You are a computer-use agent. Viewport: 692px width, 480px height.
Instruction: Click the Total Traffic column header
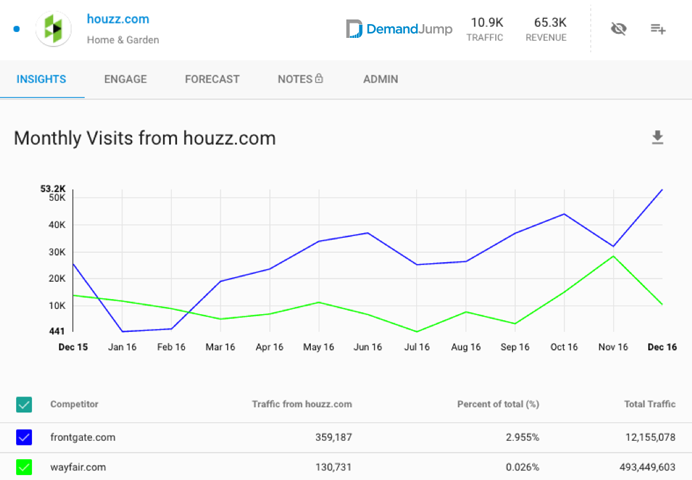(x=650, y=404)
